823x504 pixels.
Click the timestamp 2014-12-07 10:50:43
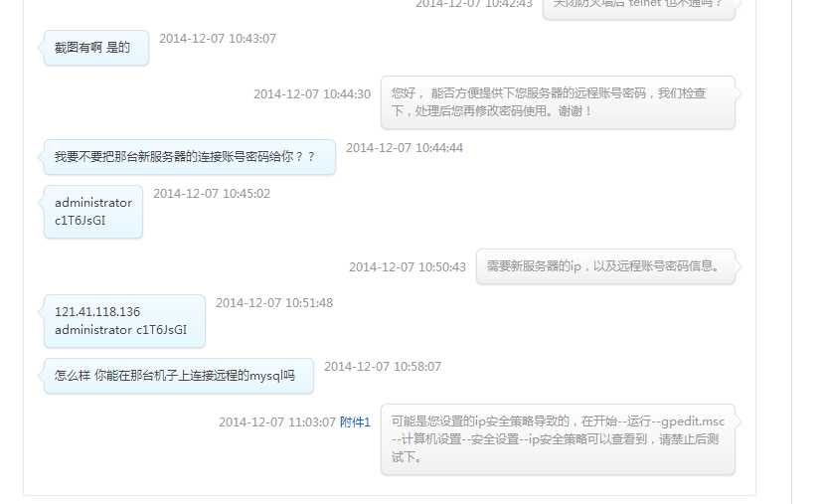pos(408,267)
